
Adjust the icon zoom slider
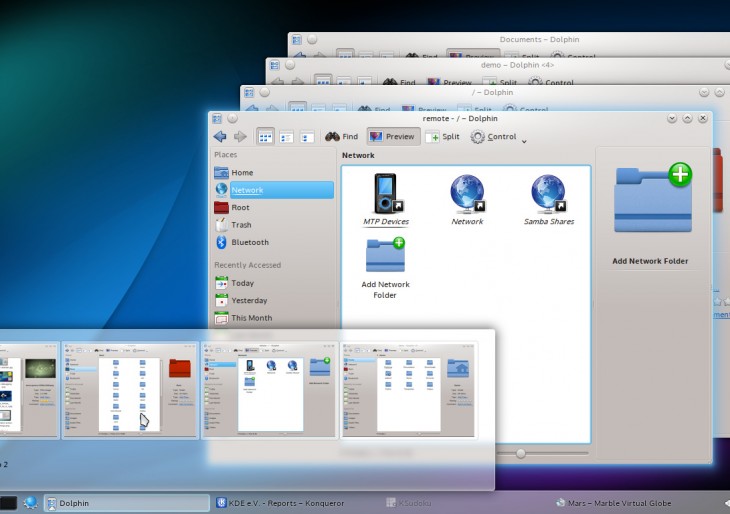point(521,453)
